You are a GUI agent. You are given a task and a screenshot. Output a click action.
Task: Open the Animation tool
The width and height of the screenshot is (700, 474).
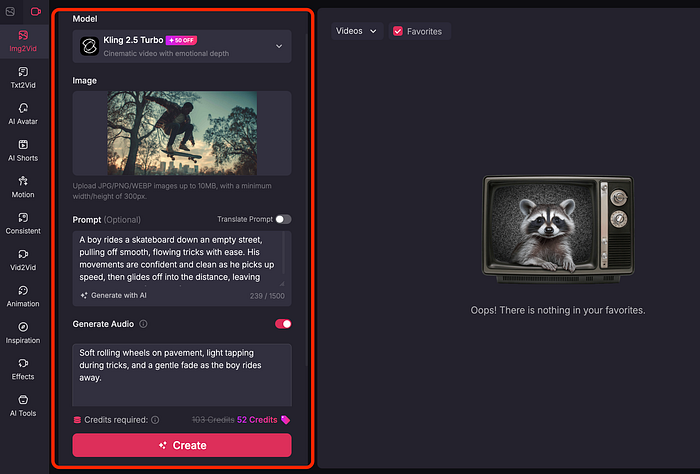[23, 296]
